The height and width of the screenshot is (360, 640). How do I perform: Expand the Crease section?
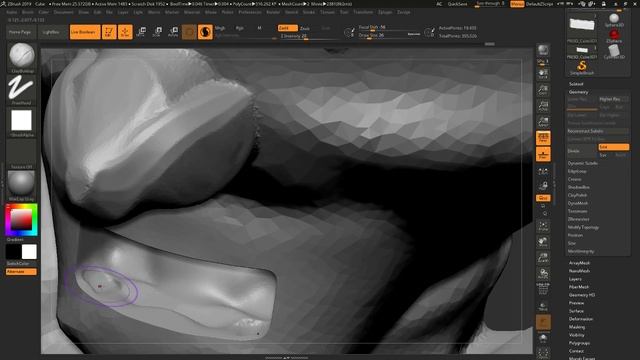coord(574,179)
